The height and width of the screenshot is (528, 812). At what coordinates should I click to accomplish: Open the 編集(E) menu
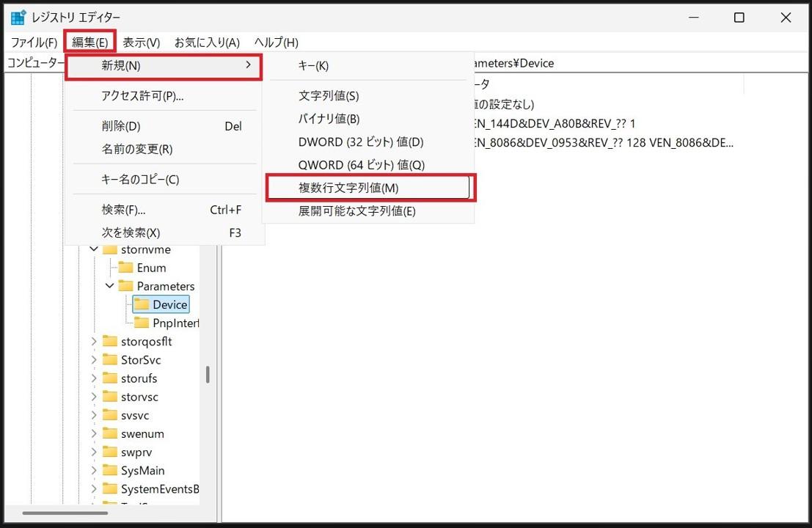click(89, 42)
